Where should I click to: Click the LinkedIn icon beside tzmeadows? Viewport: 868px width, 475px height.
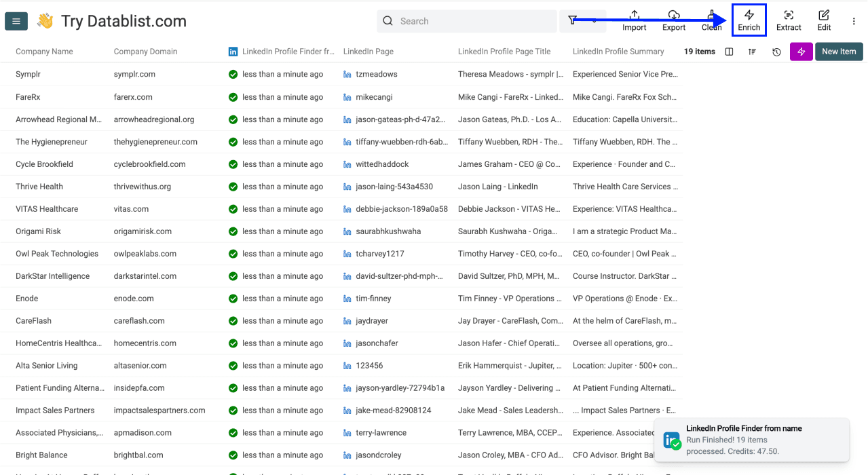point(347,74)
